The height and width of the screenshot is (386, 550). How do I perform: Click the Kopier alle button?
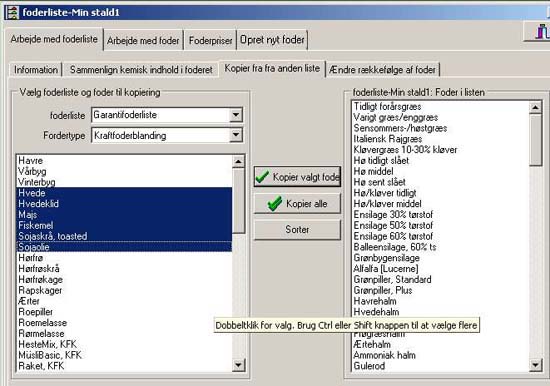click(297, 204)
